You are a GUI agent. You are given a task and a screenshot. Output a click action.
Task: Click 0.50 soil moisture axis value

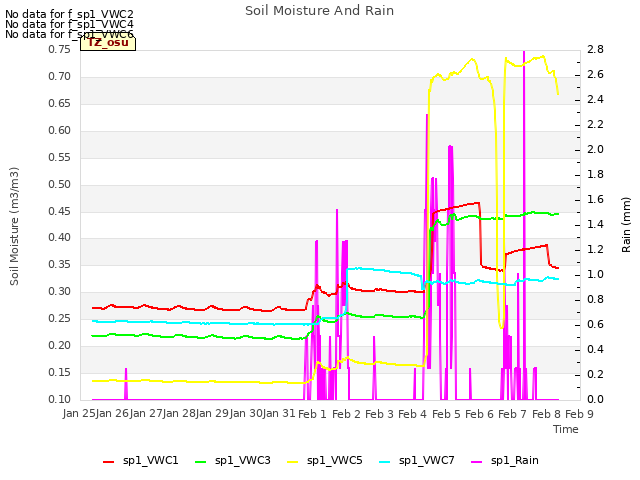(x=60, y=184)
